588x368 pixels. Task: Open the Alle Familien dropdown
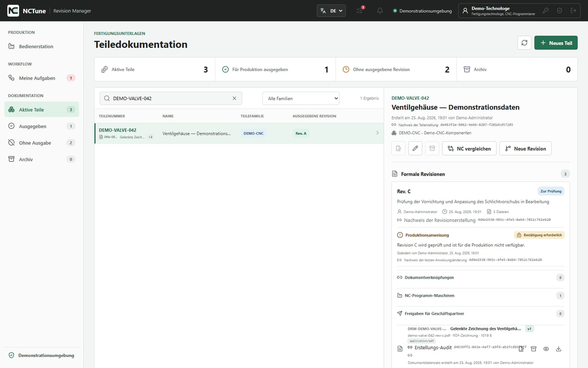[x=301, y=98]
